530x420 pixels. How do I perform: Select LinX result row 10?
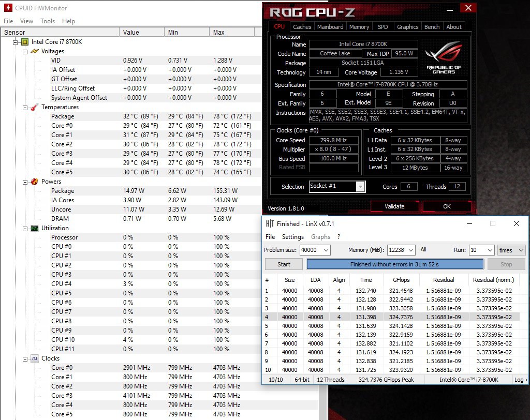[x=392, y=370]
